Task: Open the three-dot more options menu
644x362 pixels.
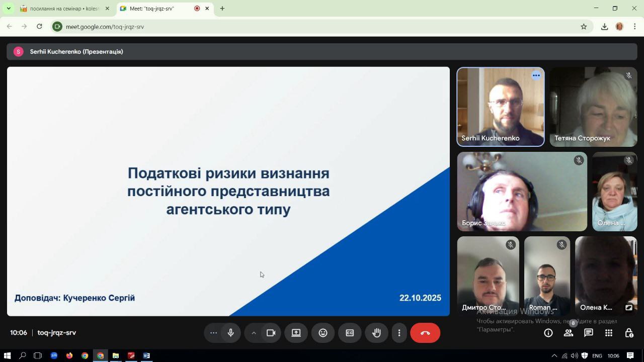Action: (x=399, y=333)
